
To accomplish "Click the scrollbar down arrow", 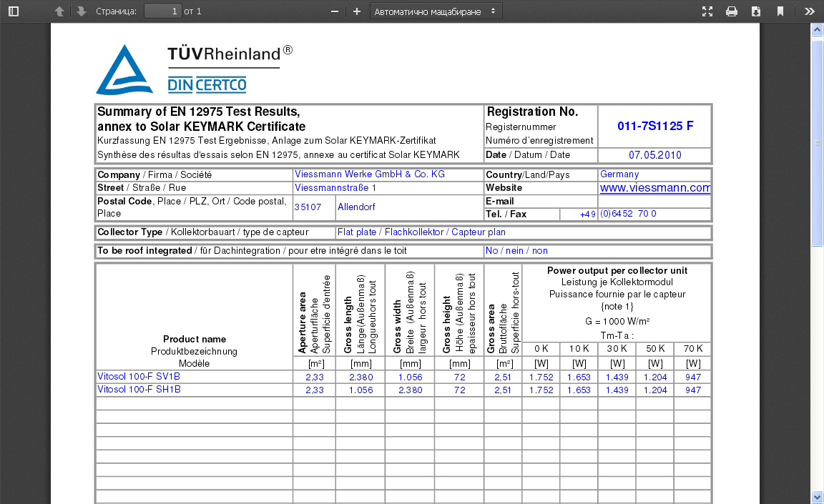I will point(817,497).
